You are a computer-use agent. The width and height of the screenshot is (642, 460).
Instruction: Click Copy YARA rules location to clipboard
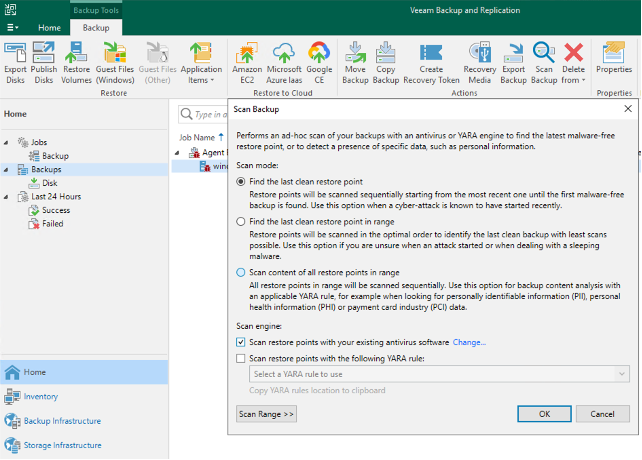(x=317, y=390)
